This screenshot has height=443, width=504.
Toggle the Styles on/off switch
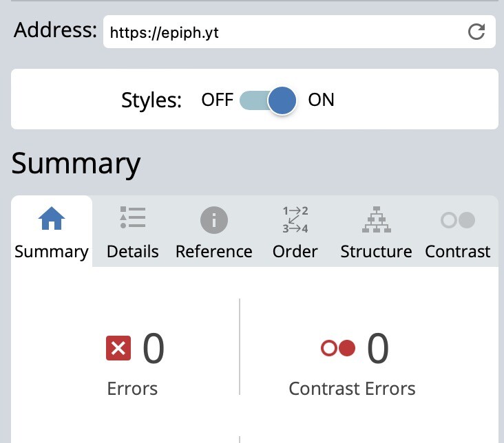click(x=268, y=100)
